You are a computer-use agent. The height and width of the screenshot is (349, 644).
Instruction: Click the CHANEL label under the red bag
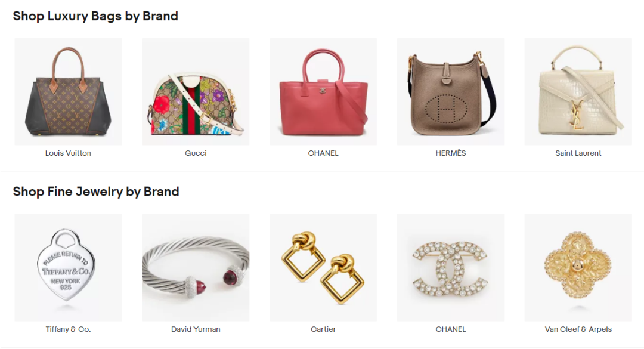pos(323,153)
